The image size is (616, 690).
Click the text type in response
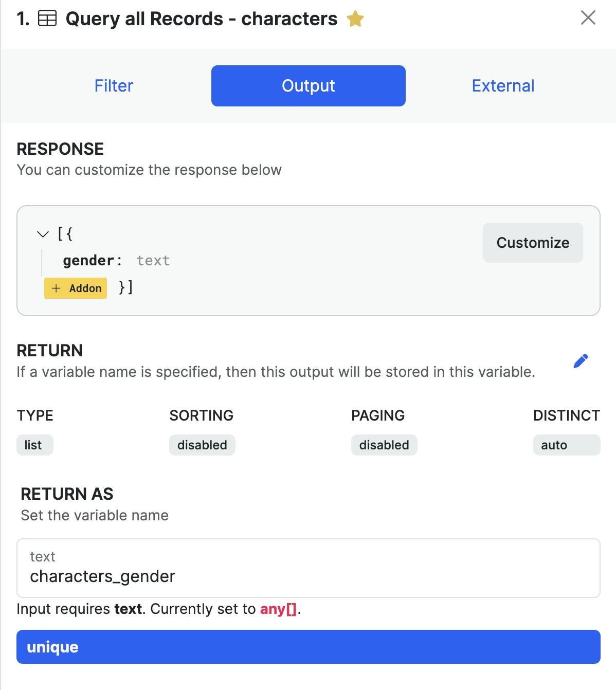153,261
